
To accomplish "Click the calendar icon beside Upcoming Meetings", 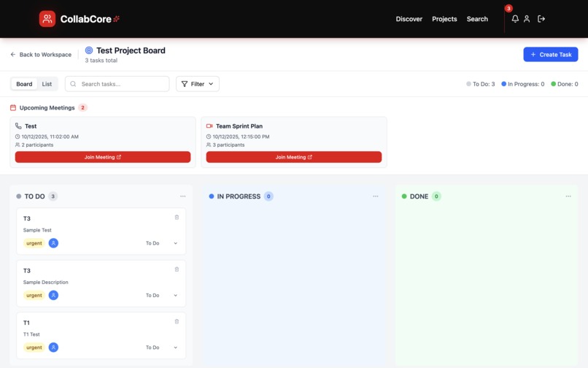I will [x=13, y=108].
